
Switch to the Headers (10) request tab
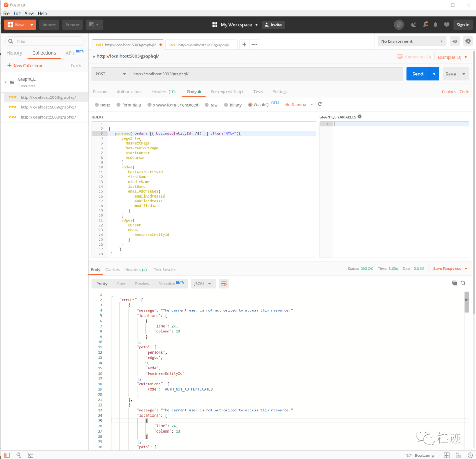[x=164, y=91]
